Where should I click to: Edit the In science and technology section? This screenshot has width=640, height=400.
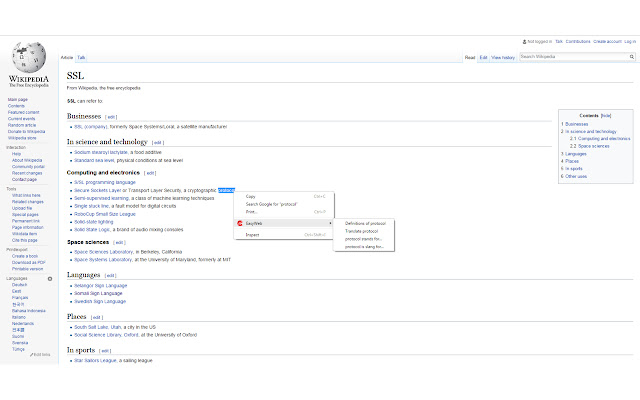click(158, 143)
